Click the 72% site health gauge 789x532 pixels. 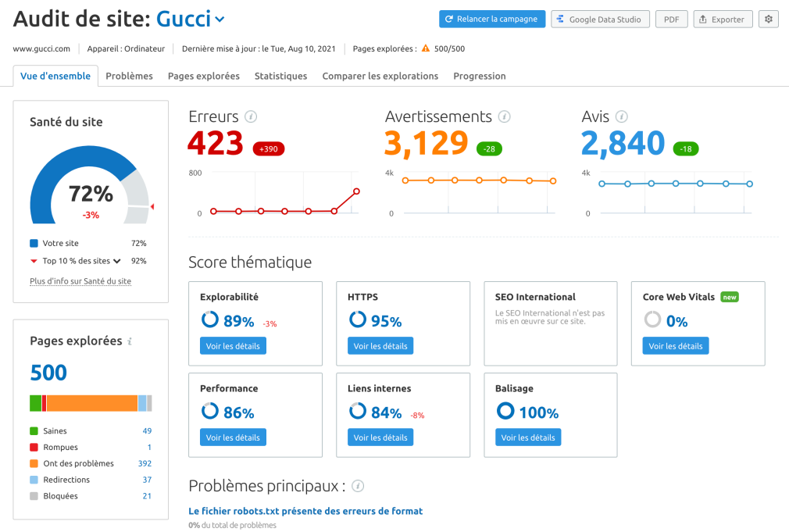91,185
